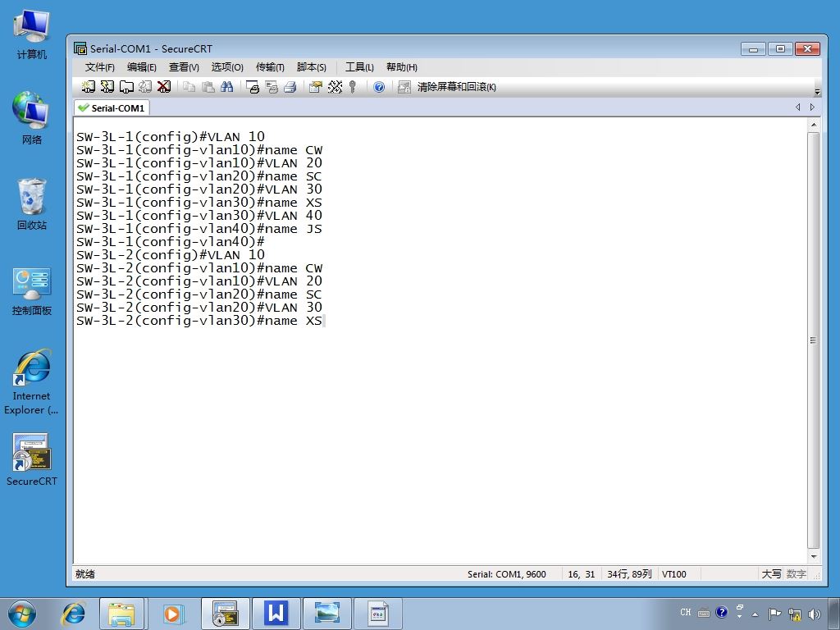Click the 数字 num lock status indicator
This screenshot has width=840, height=630.
tap(796, 574)
